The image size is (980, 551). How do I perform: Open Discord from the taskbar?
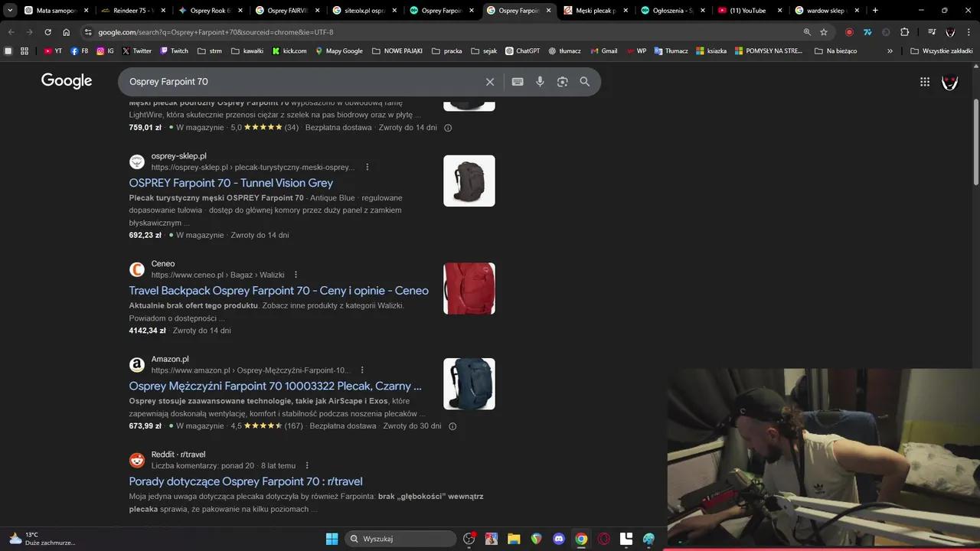click(x=559, y=539)
